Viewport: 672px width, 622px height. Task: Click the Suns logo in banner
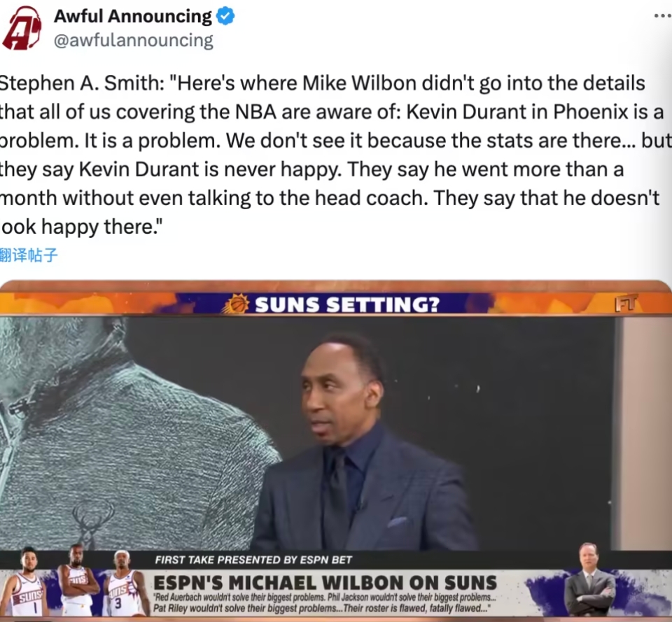tap(235, 304)
